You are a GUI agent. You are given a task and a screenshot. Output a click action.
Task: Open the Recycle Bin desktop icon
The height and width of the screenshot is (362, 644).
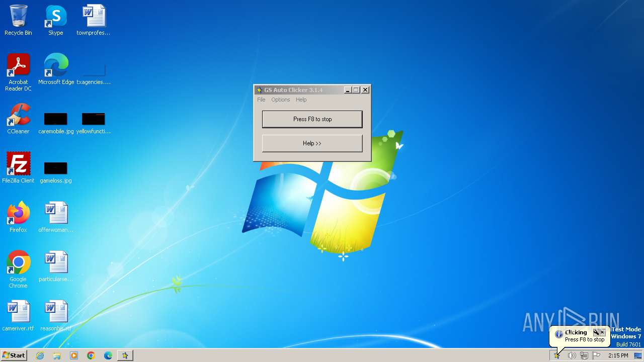tap(18, 20)
